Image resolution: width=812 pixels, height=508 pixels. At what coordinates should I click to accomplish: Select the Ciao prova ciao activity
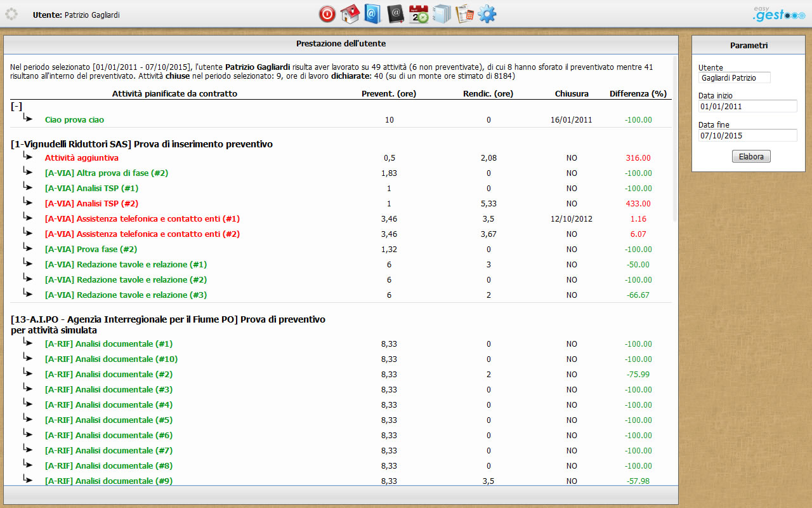pyautogui.click(x=74, y=119)
